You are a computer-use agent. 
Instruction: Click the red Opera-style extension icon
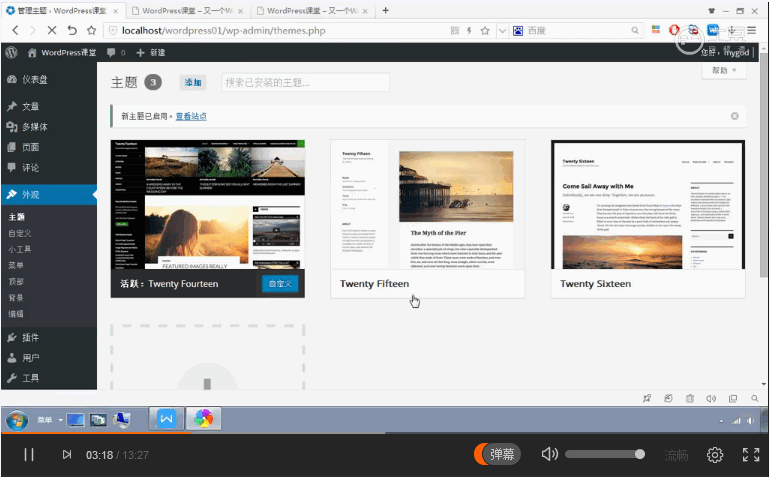674,30
